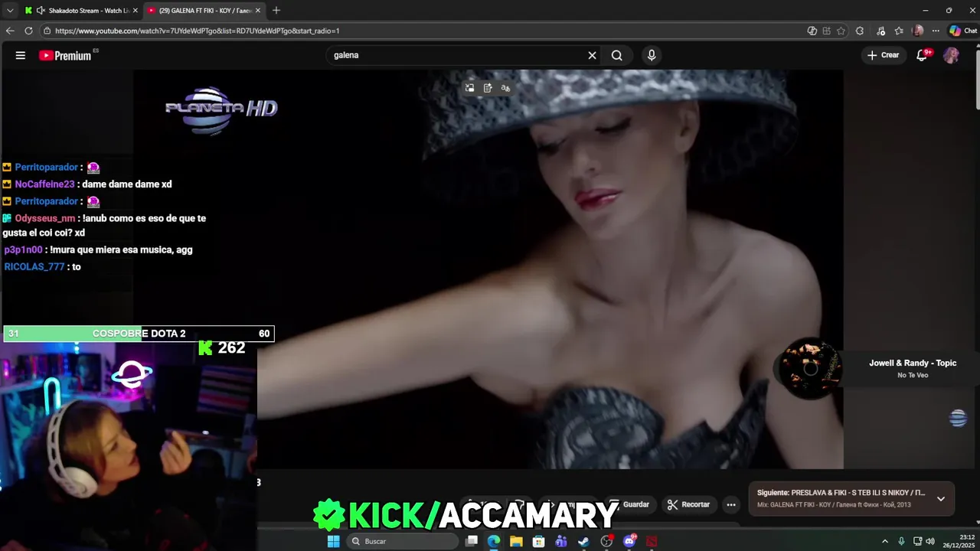This screenshot has width=980, height=551.
Task: Close the Shakadoto Stream tab
Action: pos(136,11)
